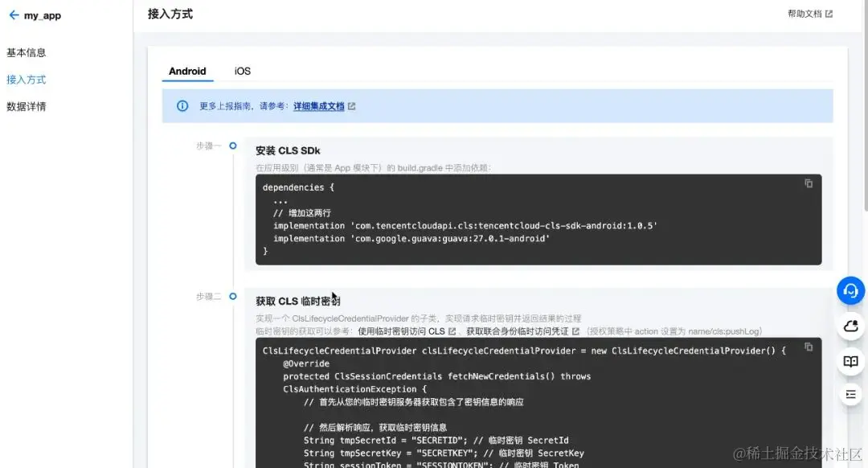Select 接入方式 in the sidebar
868x468 pixels.
pyautogui.click(x=26, y=80)
